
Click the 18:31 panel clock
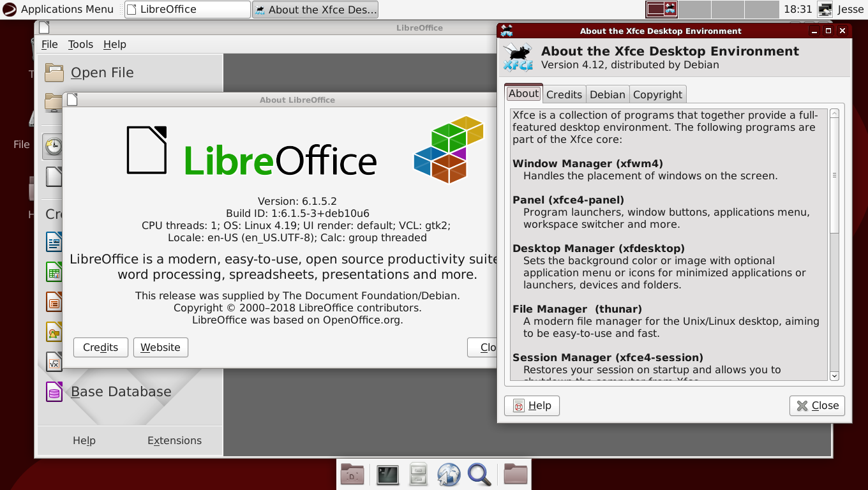coord(798,9)
